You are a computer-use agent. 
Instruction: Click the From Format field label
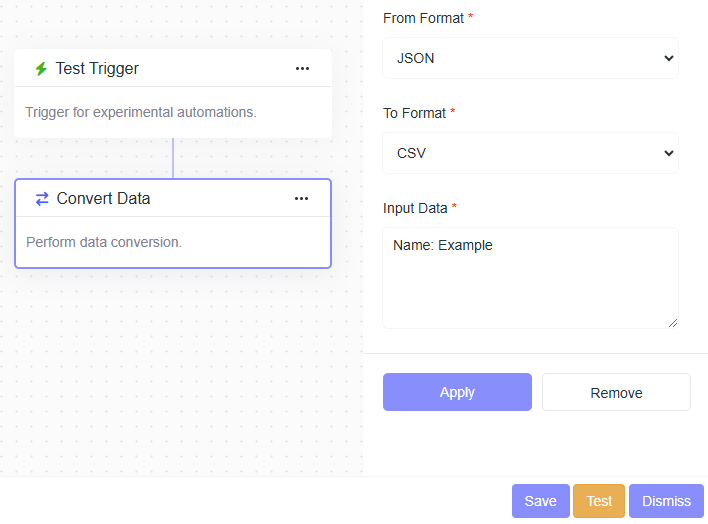423,18
